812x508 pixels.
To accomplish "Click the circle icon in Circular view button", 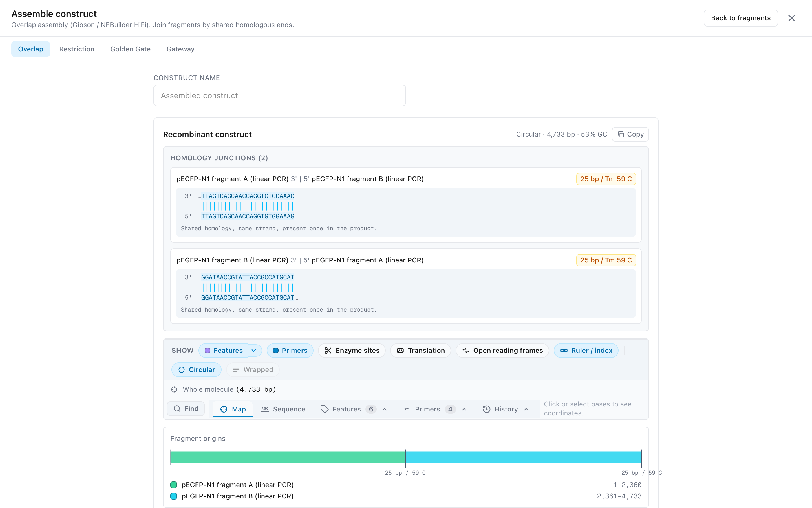I will [x=182, y=370].
